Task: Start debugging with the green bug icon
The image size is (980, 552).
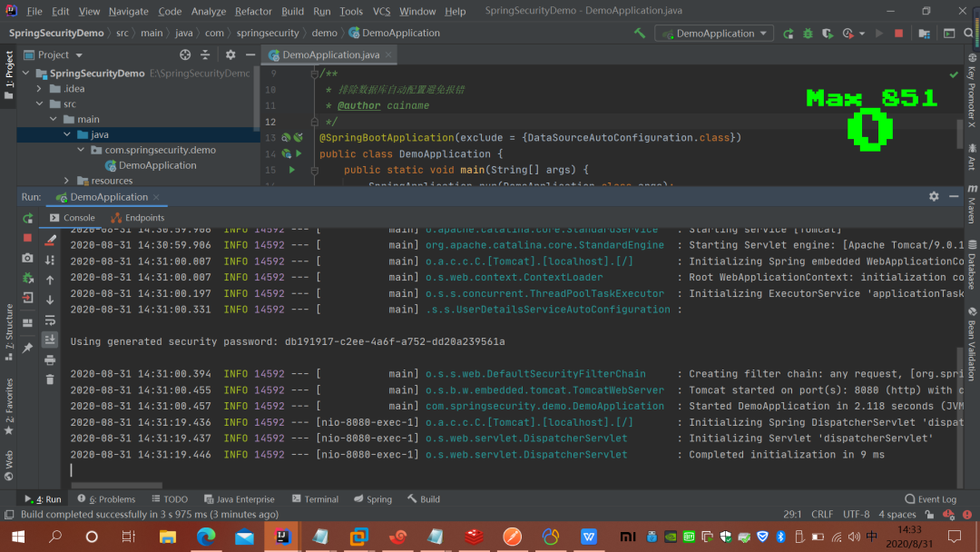Action: click(808, 33)
